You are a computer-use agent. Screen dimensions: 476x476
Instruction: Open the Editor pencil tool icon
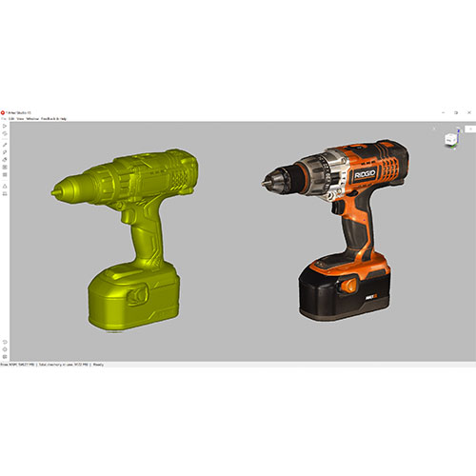click(5, 145)
